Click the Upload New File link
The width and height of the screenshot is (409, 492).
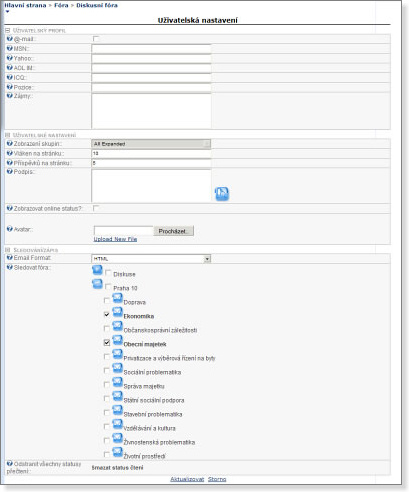coord(115,239)
